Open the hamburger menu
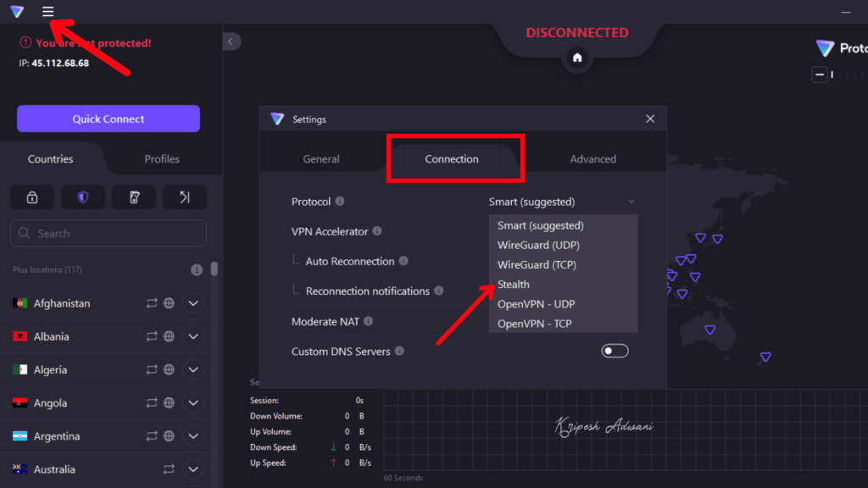The height and width of the screenshot is (488, 868). [48, 12]
